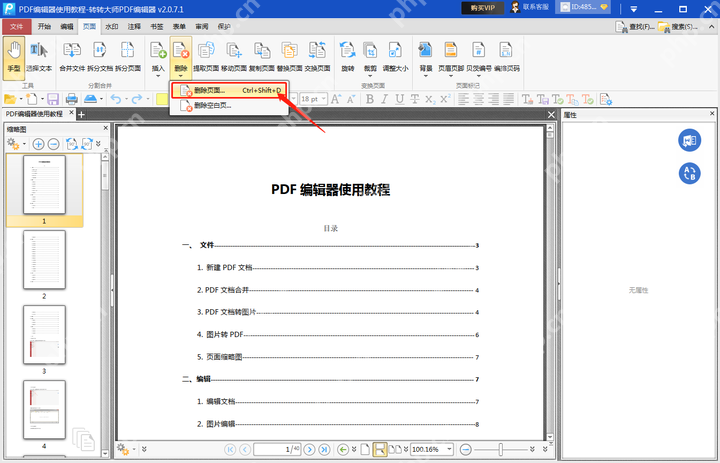
Task: Open the 提取页面 extract pages tool
Action: click(206, 57)
